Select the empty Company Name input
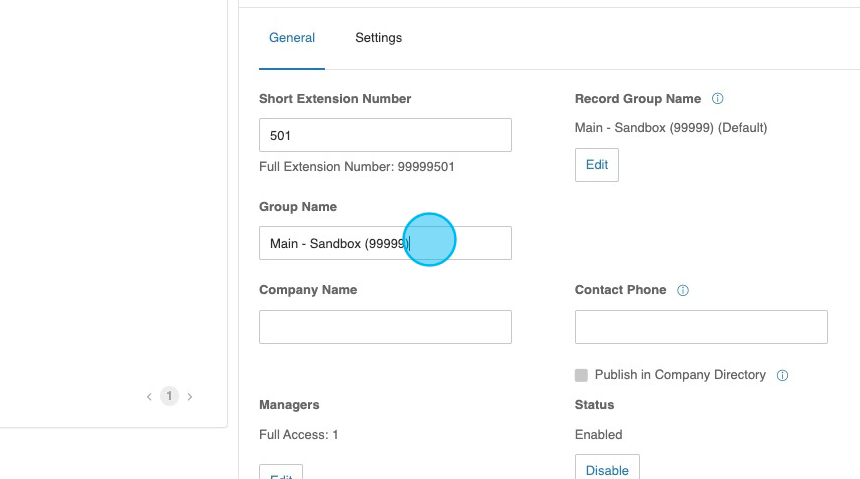 pos(385,327)
